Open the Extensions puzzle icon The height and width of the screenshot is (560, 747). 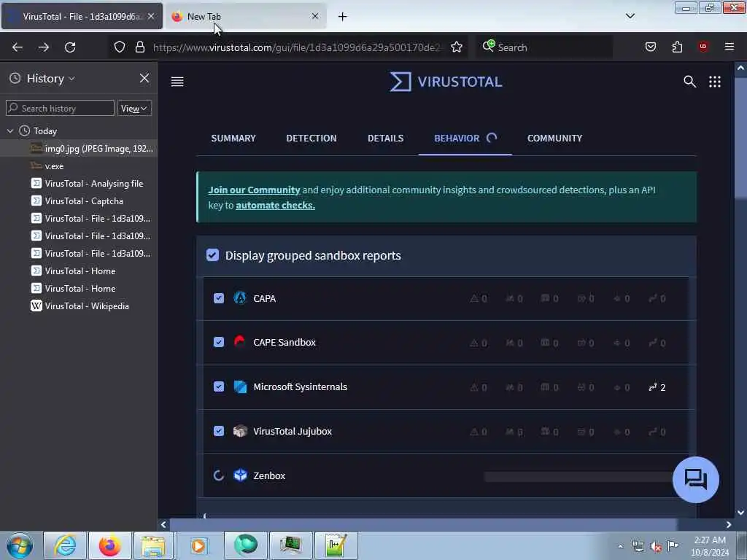pos(677,47)
